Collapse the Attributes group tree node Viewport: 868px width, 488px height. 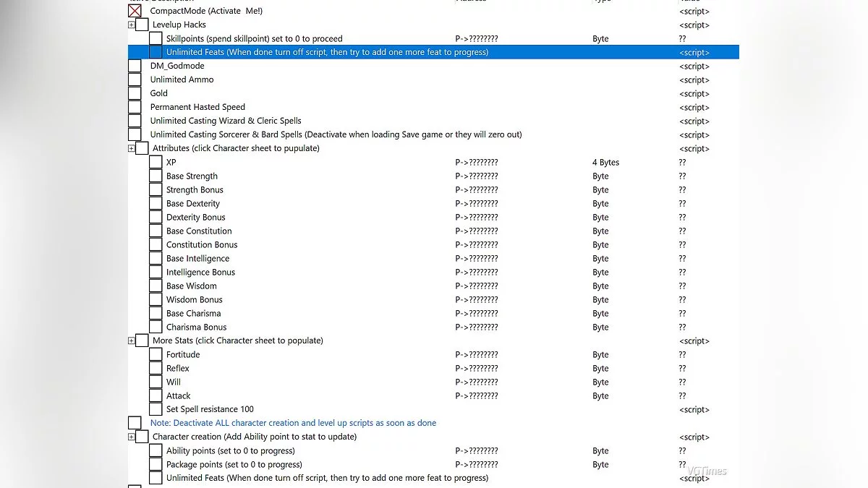click(x=132, y=148)
